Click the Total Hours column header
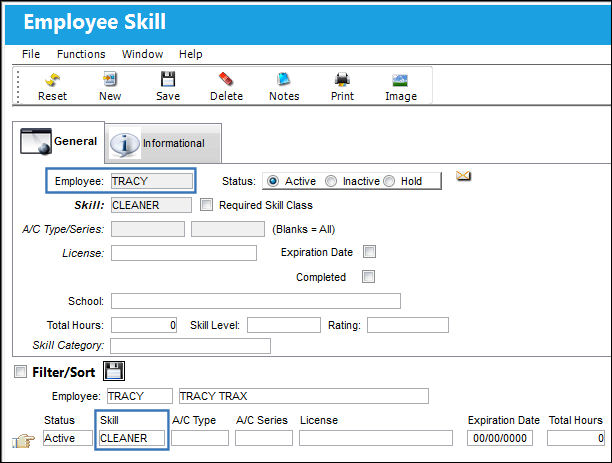 [x=576, y=420]
